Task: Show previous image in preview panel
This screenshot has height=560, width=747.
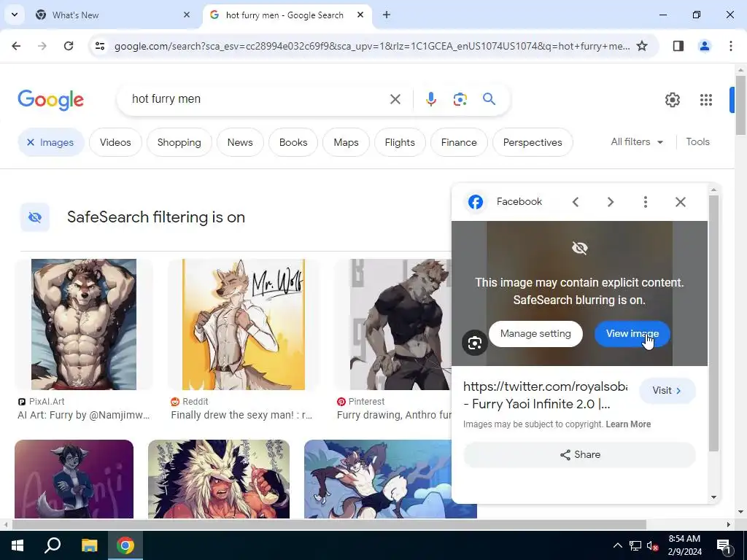Action: coord(576,202)
